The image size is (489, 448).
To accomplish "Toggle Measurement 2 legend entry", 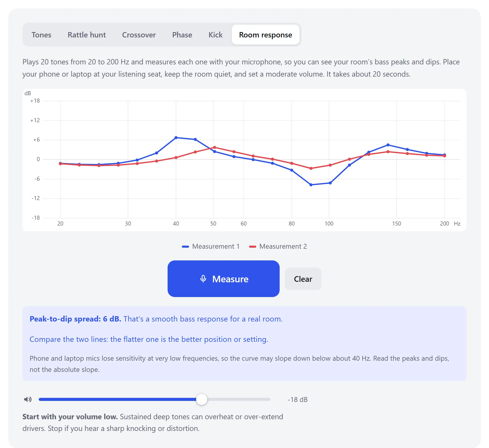I will [278, 246].
